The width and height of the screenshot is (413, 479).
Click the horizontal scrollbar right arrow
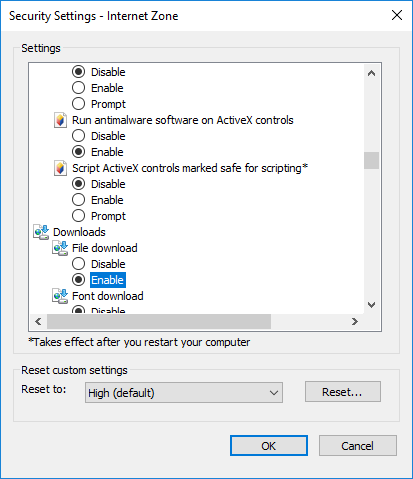tap(355, 321)
